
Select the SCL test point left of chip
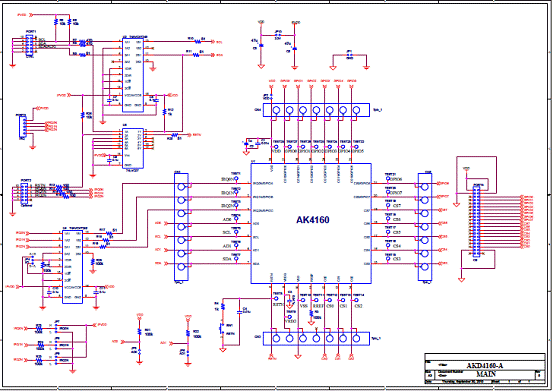(x=236, y=232)
